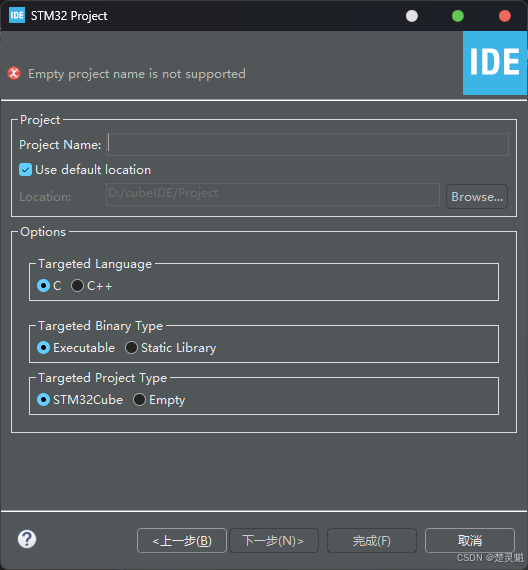Select C++ as targeted language
This screenshot has height=570, width=528.
point(77,286)
